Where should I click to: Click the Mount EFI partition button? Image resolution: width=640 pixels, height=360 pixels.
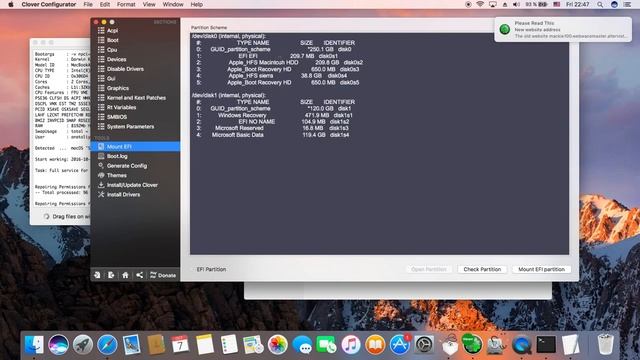tap(541, 269)
